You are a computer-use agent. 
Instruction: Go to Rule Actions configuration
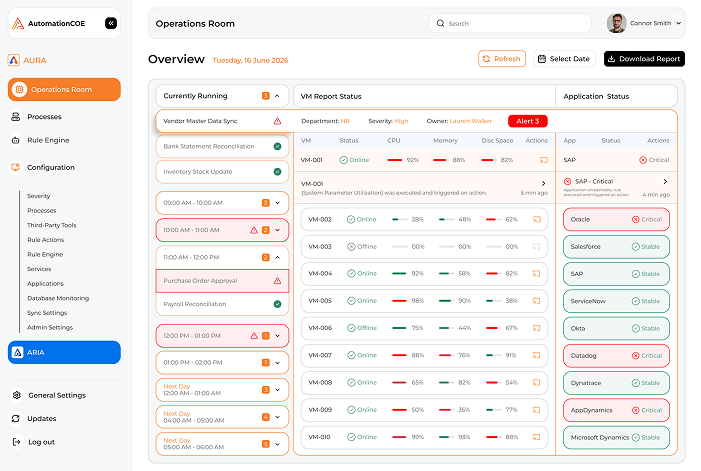(45, 240)
